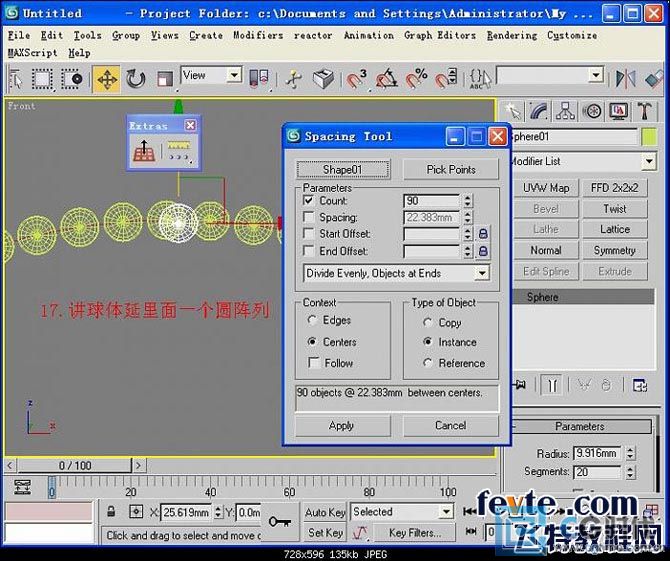Click the Count spinner arrows
The height and width of the screenshot is (561, 670).
[x=468, y=201]
